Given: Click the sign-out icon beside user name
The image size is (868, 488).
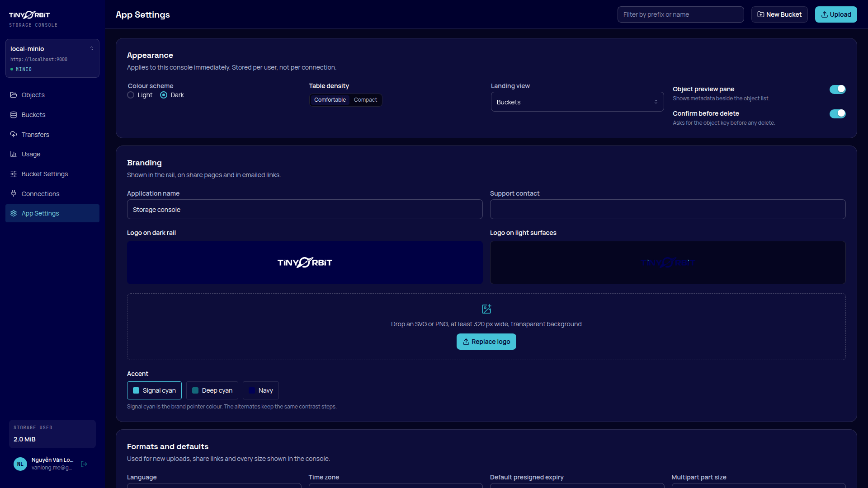Looking at the screenshot, I should point(84,464).
